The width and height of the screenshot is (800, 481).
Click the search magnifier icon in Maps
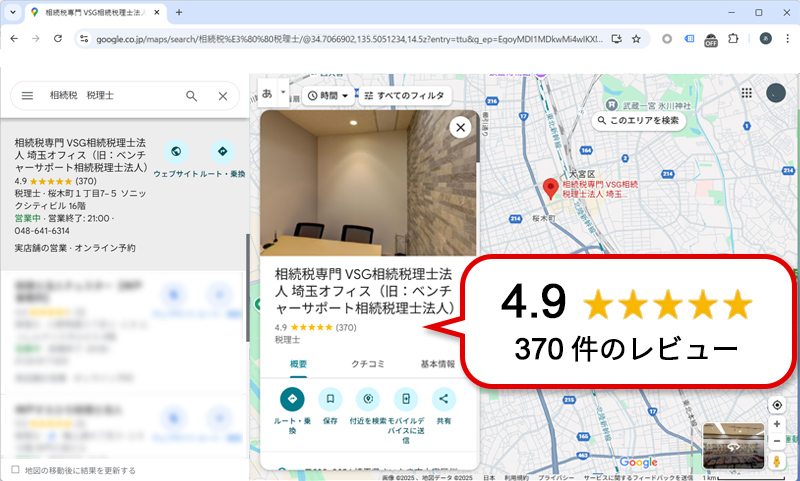pyautogui.click(x=191, y=96)
